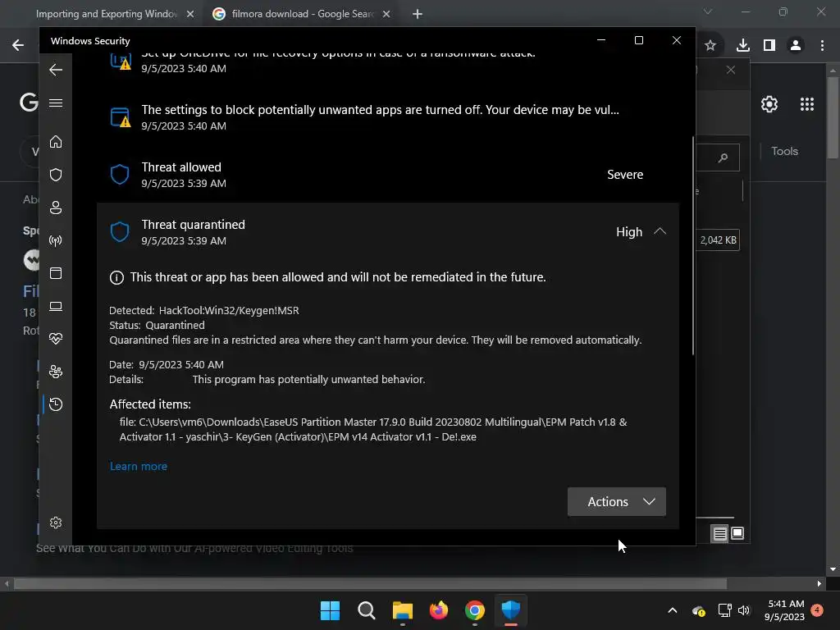840x630 pixels.
Task: Open taskbar Search
Action: pos(367,610)
